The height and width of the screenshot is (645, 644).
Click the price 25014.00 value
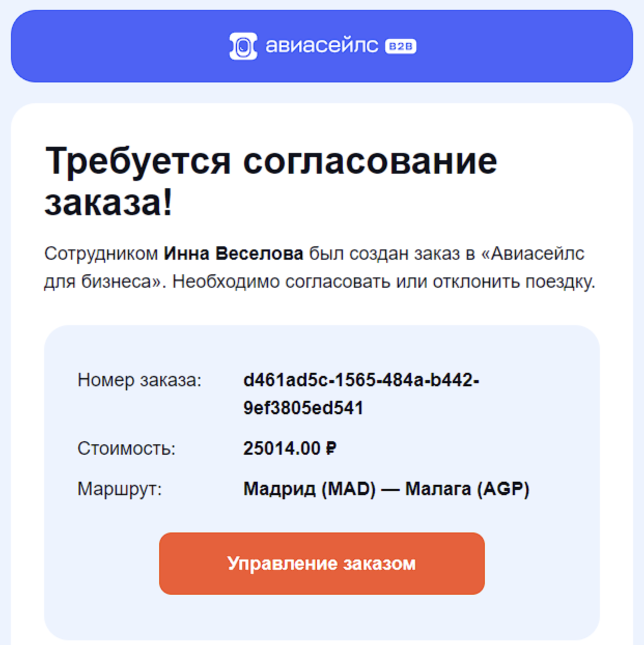tap(282, 448)
